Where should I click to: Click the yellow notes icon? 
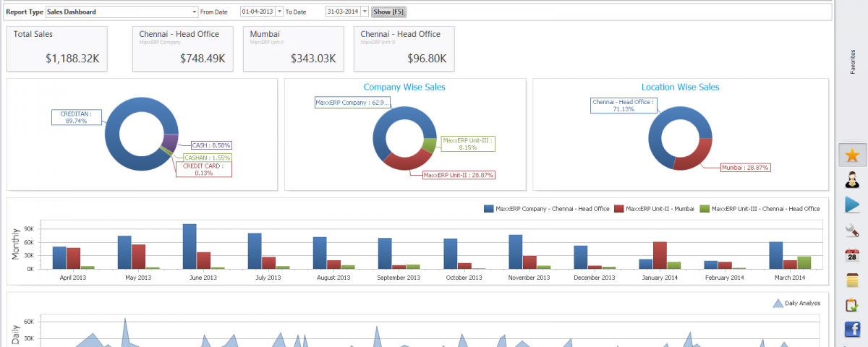click(x=852, y=280)
